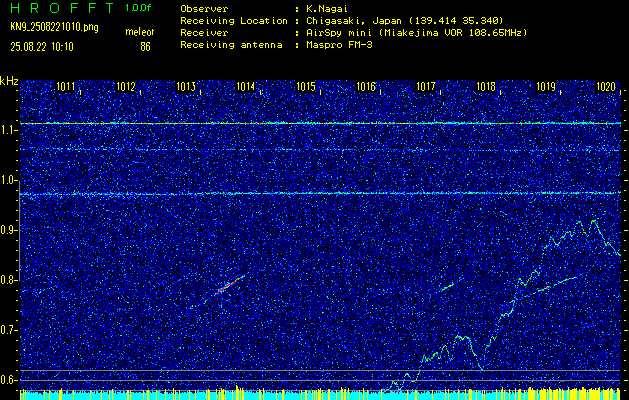The height and width of the screenshot is (400, 629).
Task: Click the 1011 time marker
Action: (x=65, y=87)
